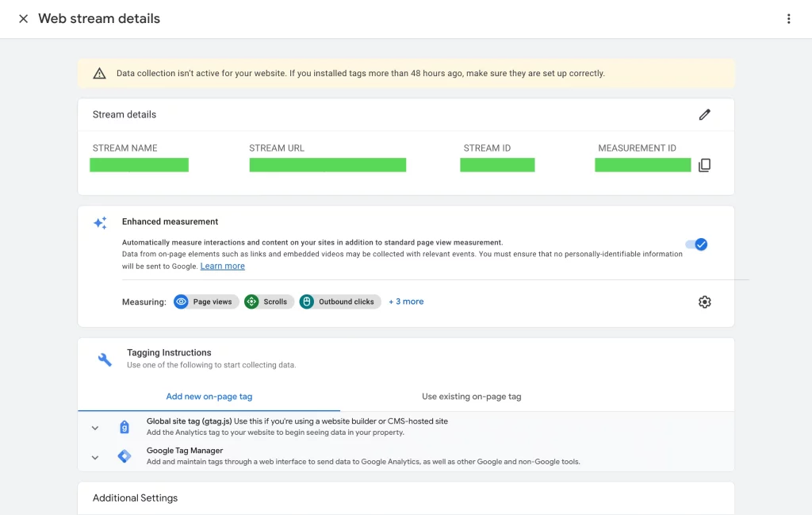This screenshot has height=515, width=812.
Task: Click the Enhanced measurement sparkle icon
Action: click(x=100, y=223)
